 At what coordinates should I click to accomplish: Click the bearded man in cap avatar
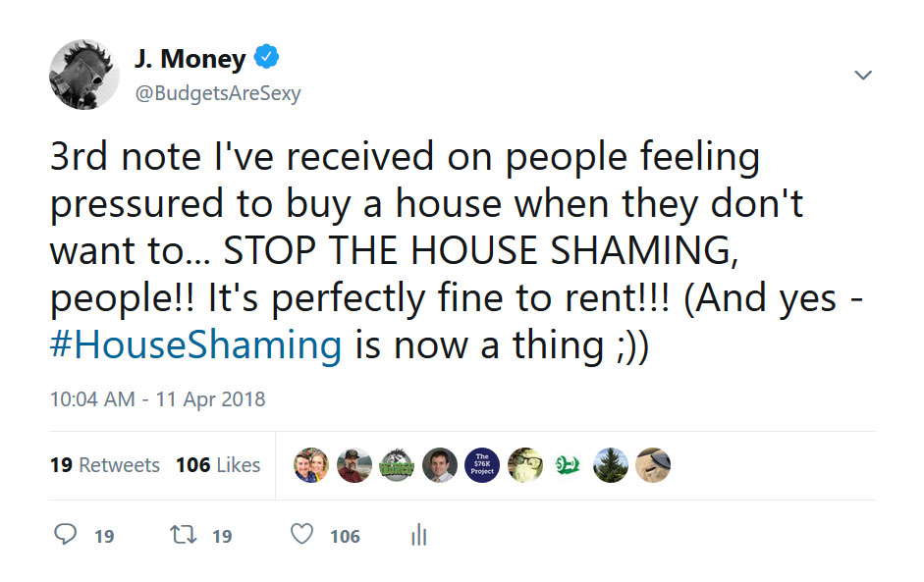[354, 465]
